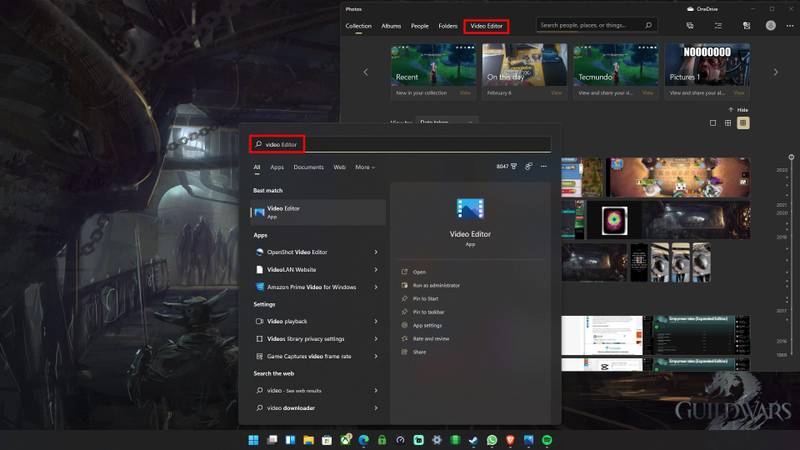800x450 pixels.
Task: Choose Pin to Start
Action: (x=426, y=298)
